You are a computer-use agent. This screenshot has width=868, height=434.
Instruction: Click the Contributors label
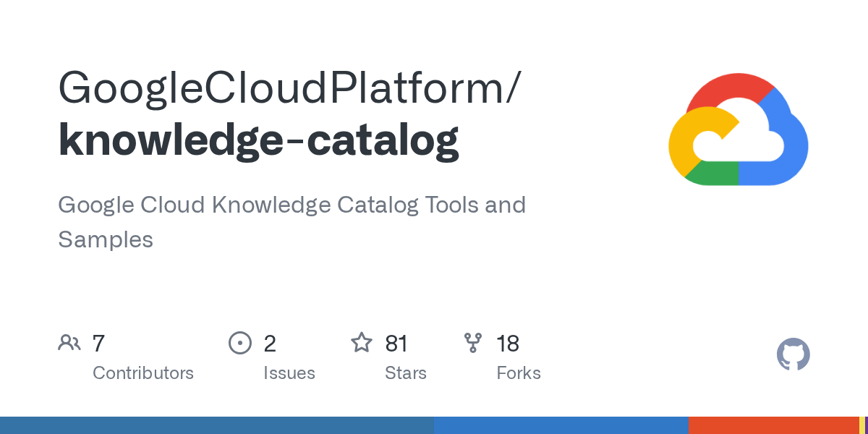tap(143, 373)
